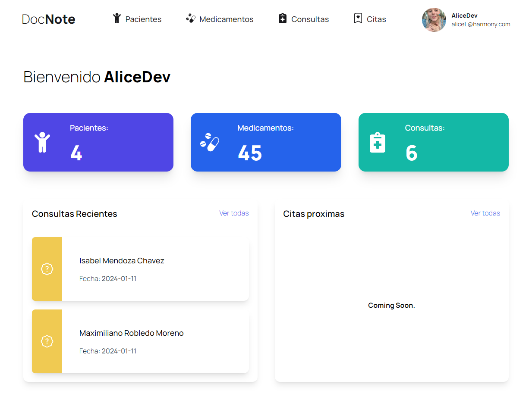
Task: Click question badge icon for Isabel Mendoza Chavez
Action: click(47, 269)
